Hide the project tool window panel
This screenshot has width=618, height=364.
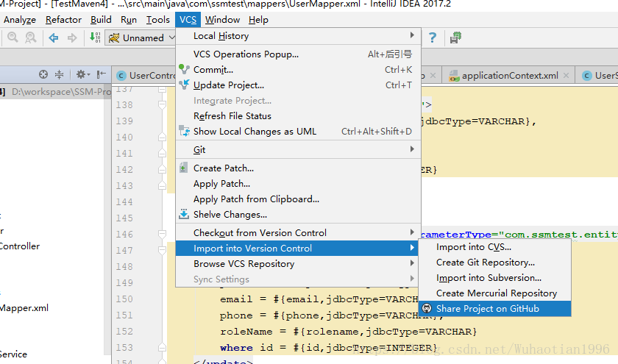pos(102,74)
